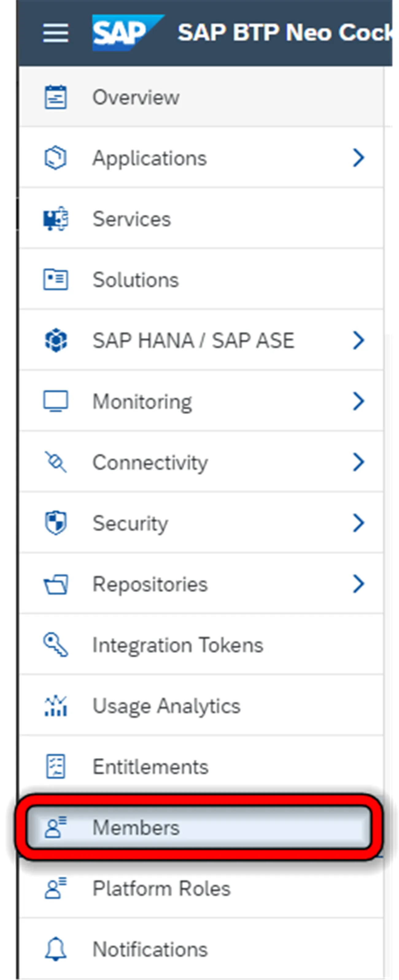This screenshot has height=980, width=399.
Task: Click the Repositories folder icon
Action: pos(56,584)
